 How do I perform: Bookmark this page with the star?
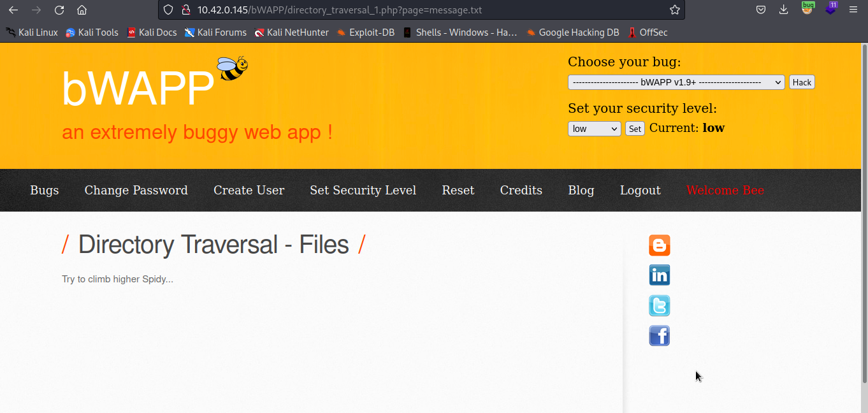click(x=675, y=10)
